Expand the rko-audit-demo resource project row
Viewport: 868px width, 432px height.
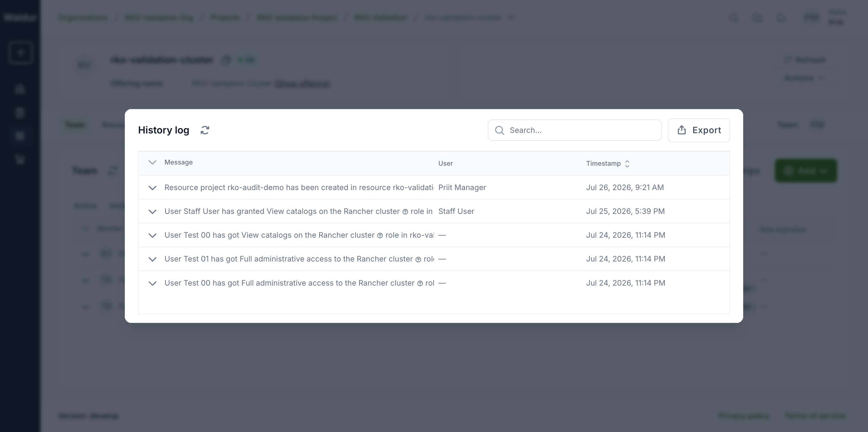pyautogui.click(x=152, y=188)
